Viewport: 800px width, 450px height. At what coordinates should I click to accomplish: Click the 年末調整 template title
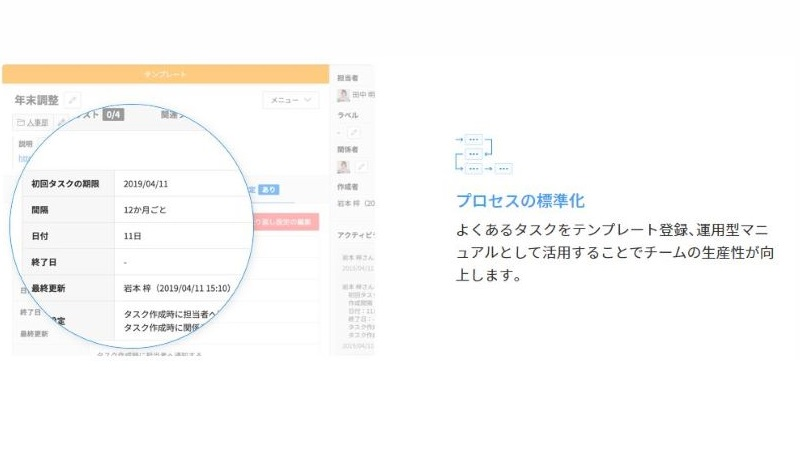pos(37,101)
